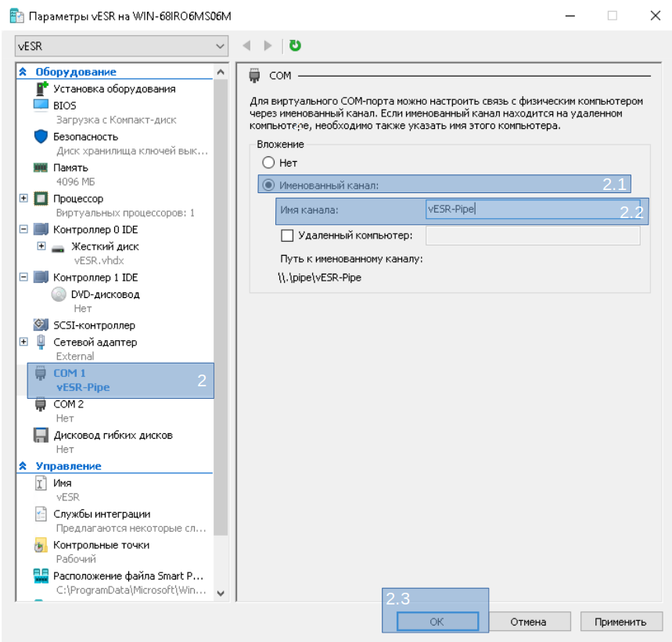Screen dimensions: 672x642
Task: Click the COM 1 port icon
Action: (40, 373)
